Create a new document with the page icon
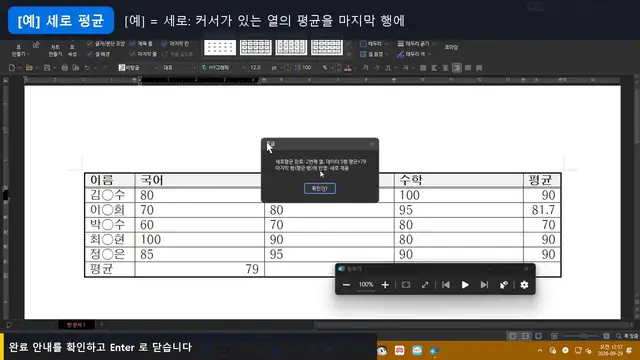 [12, 68]
